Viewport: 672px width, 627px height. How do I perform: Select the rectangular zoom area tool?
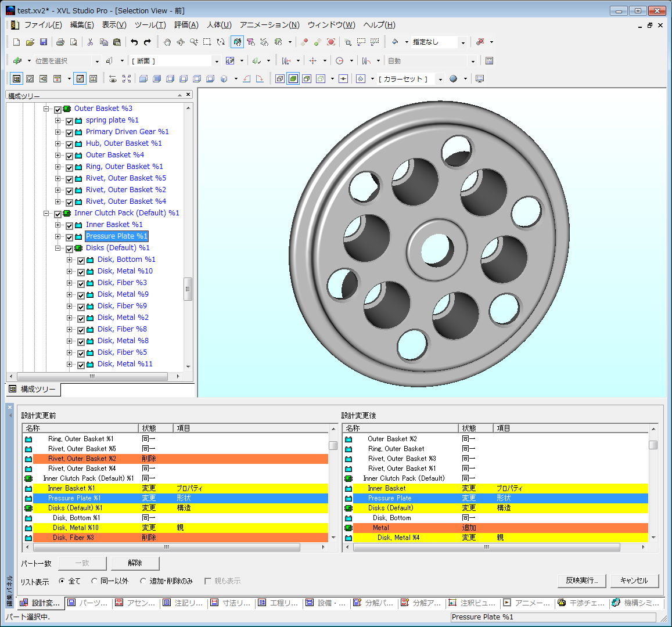(x=207, y=42)
